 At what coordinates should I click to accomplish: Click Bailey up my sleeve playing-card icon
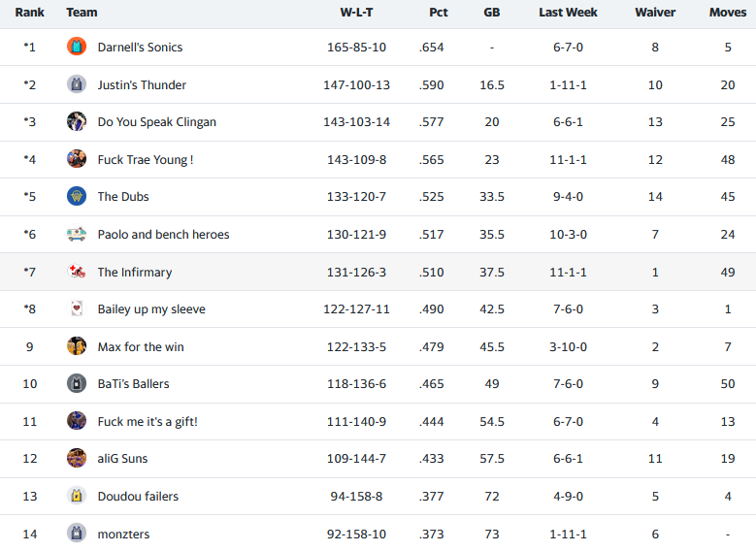(x=77, y=308)
